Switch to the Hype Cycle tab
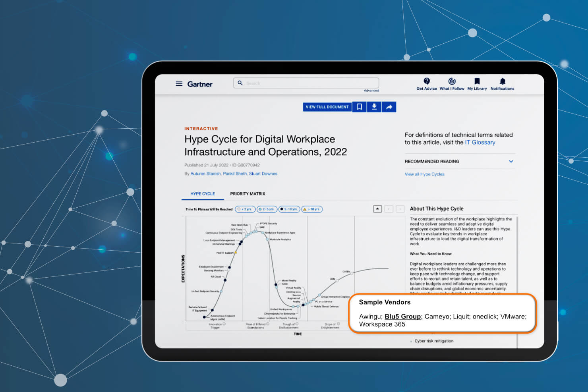Image resolution: width=588 pixels, height=392 pixels. pyautogui.click(x=203, y=194)
